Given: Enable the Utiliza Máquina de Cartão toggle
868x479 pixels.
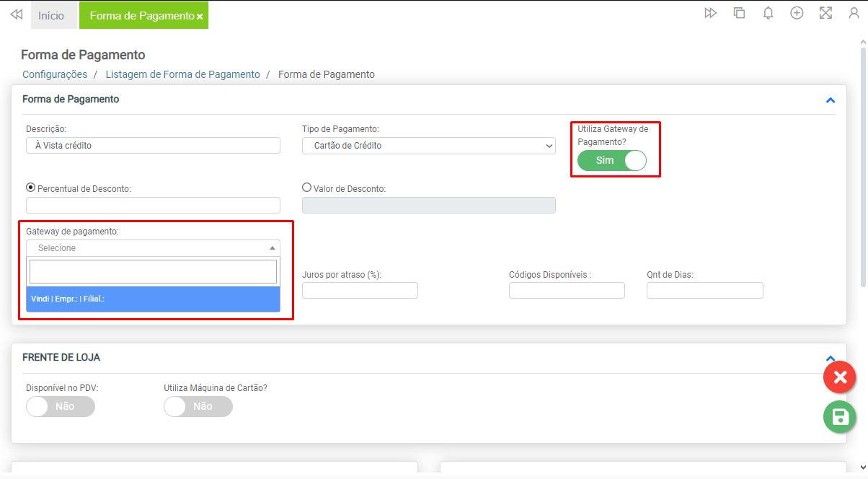Looking at the screenshot, I should (198, 406).
